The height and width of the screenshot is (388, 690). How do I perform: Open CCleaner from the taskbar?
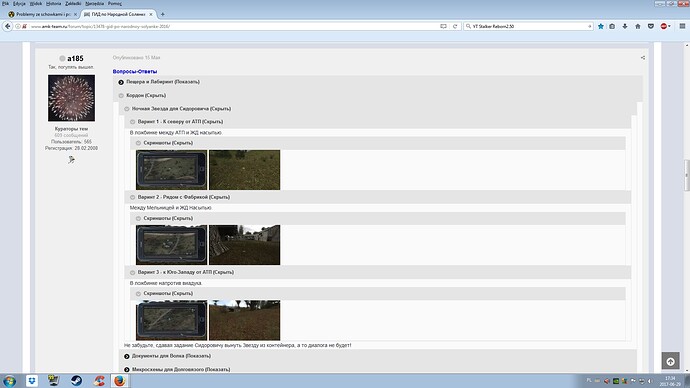point(99,381)
